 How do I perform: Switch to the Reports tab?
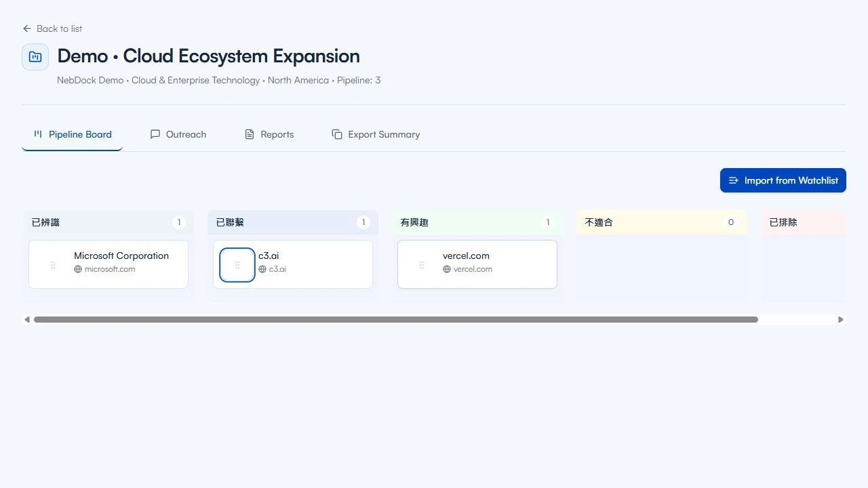pyautogui.click(x=269, y=134)
